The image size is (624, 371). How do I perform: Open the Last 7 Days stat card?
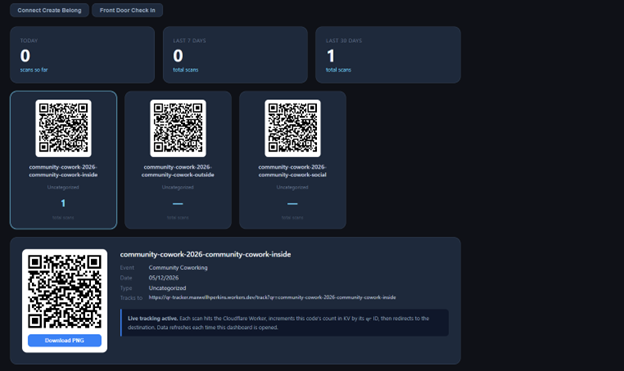pos(235,55)
